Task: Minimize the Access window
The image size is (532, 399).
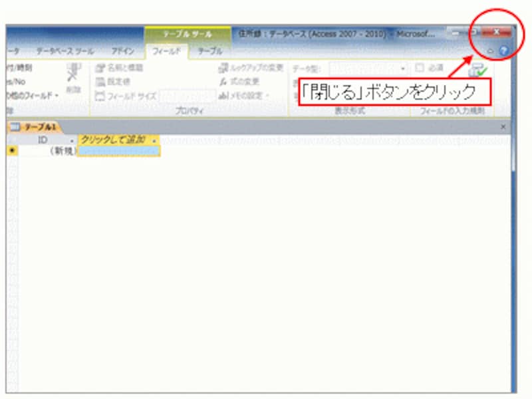Action: 456,33
